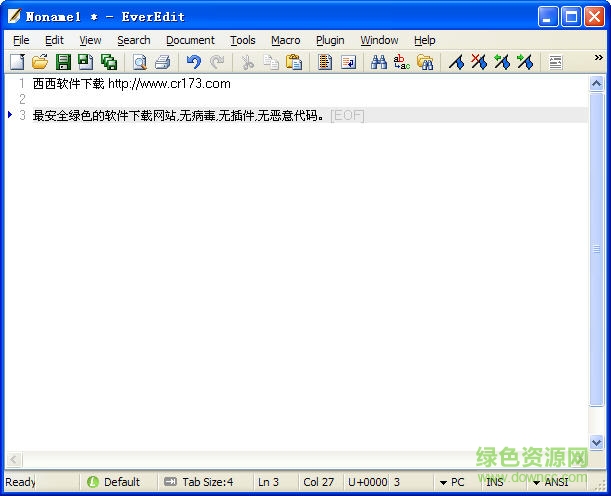611x496 pixels.
Task: Open the Plugin menu
Action: point(330,40)
